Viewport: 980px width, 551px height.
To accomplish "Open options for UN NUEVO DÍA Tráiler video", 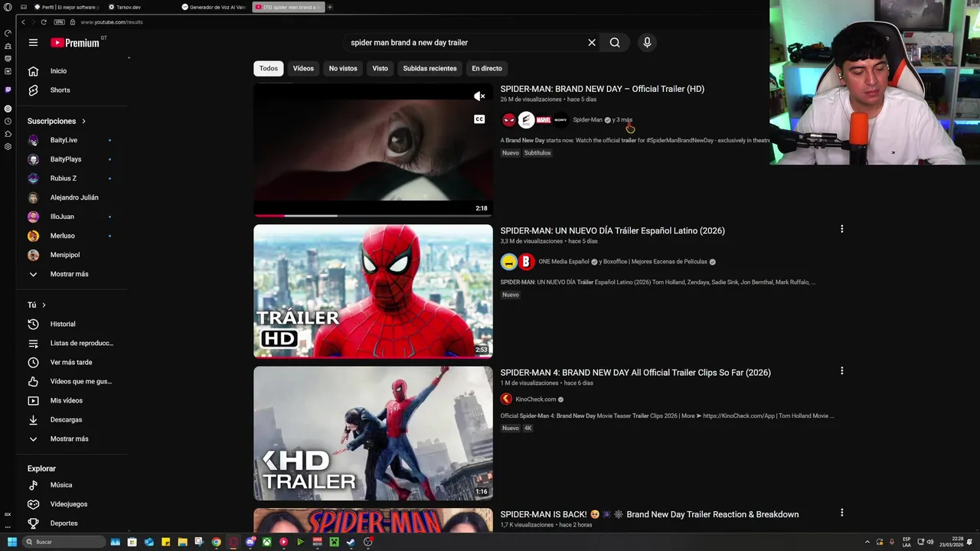I will coord(841,229).
